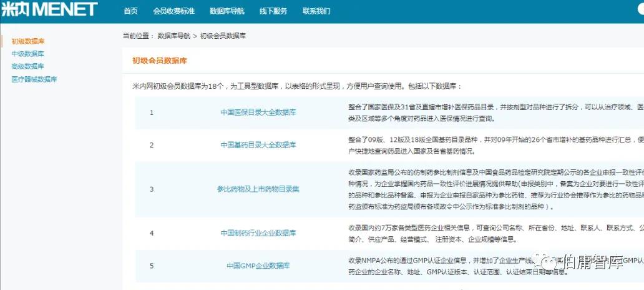
Task: Open 数据库导航 in the top navigation
Action: (x=227, y=11)
